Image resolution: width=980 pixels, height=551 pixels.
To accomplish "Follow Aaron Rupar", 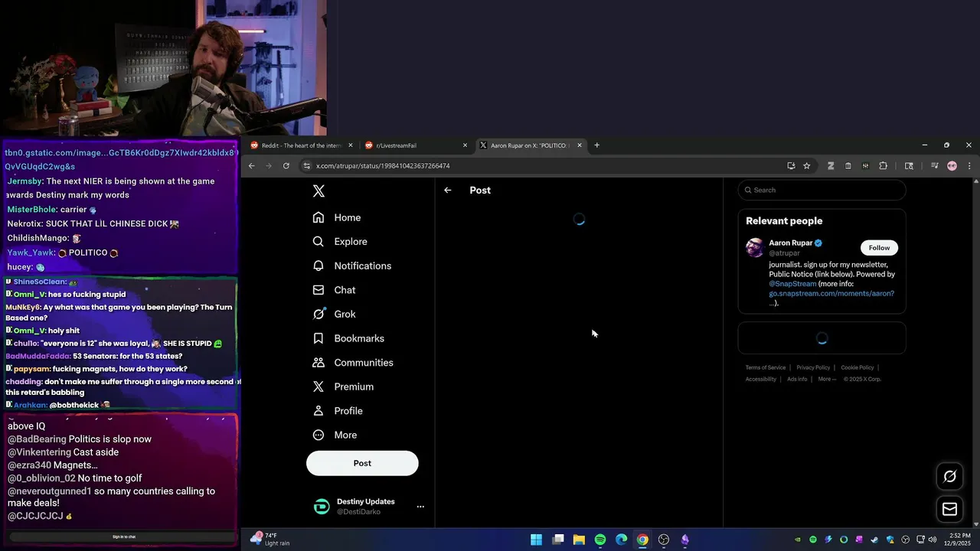I will tap(879, 247).
